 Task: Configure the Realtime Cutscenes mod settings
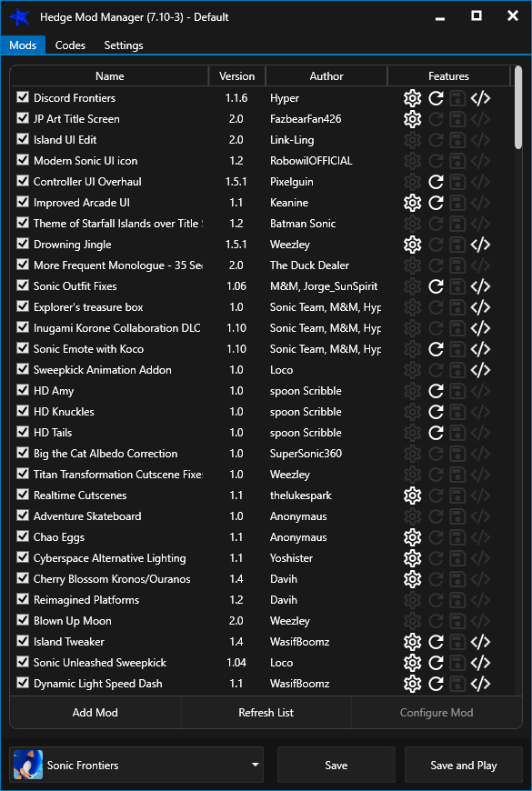point(412,496)
